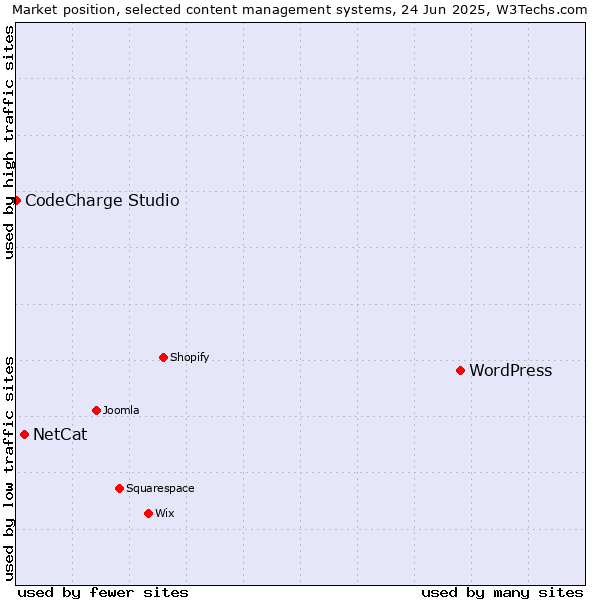Select the 'NetCat' label text

click(60, 434)
